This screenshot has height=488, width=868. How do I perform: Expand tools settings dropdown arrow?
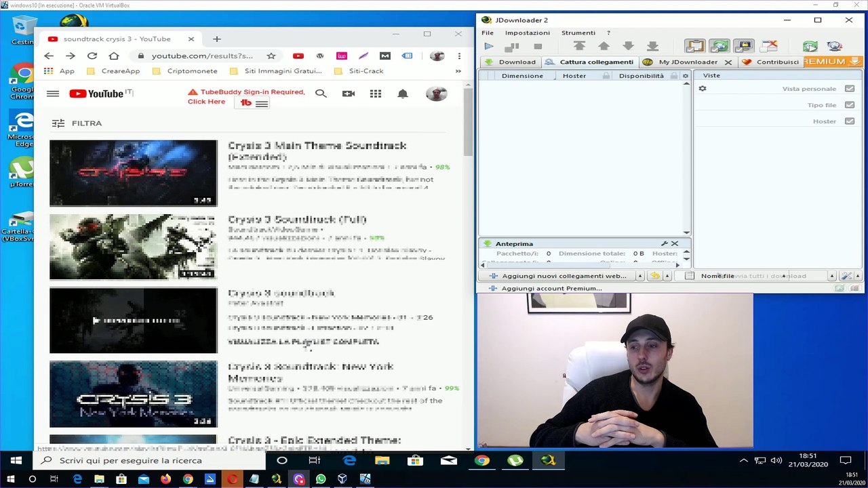click(x=858, y=276)
